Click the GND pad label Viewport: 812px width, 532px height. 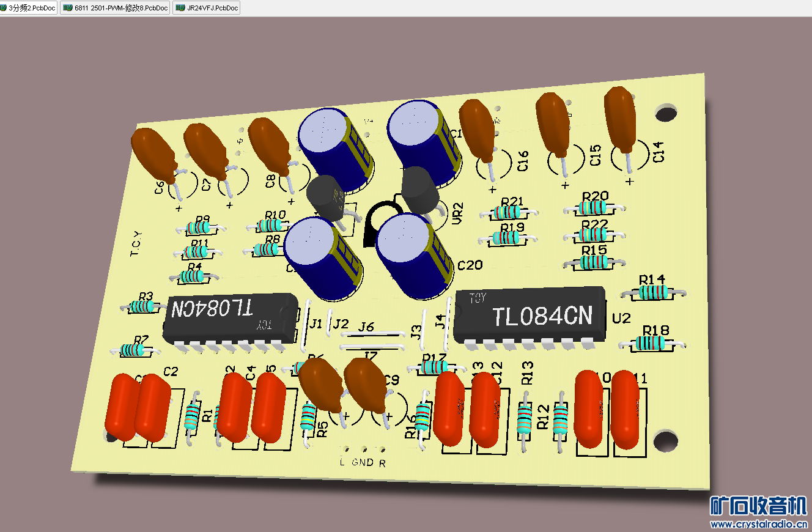tap(363, 463)
